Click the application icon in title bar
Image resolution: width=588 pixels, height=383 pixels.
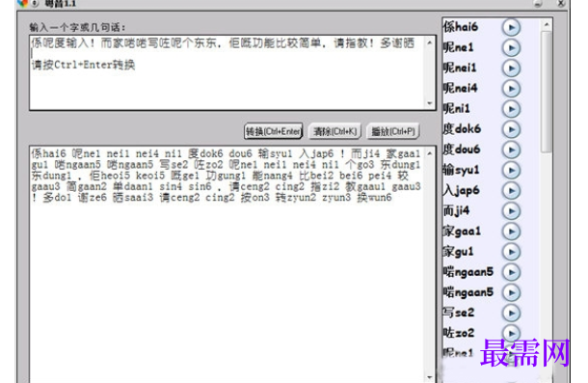(x=22, y=4)
